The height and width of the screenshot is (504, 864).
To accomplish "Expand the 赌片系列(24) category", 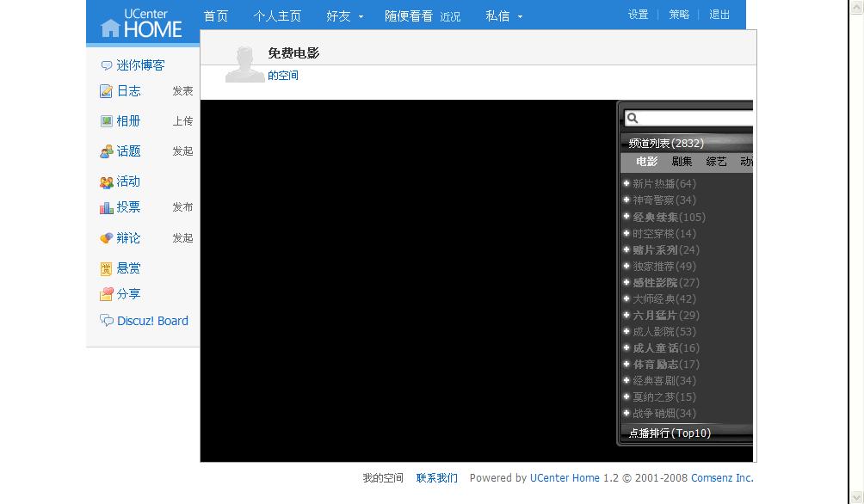I will point(626,249).
